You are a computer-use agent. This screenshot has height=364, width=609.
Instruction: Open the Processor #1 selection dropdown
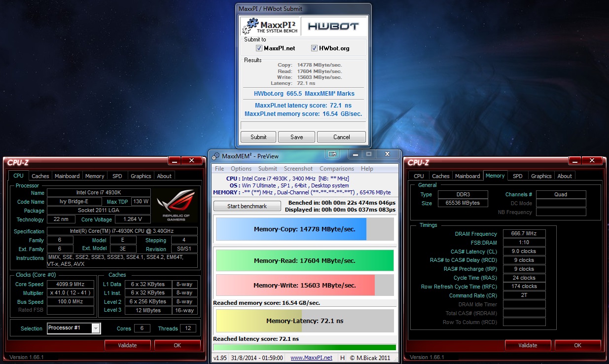tap(74, 328)
